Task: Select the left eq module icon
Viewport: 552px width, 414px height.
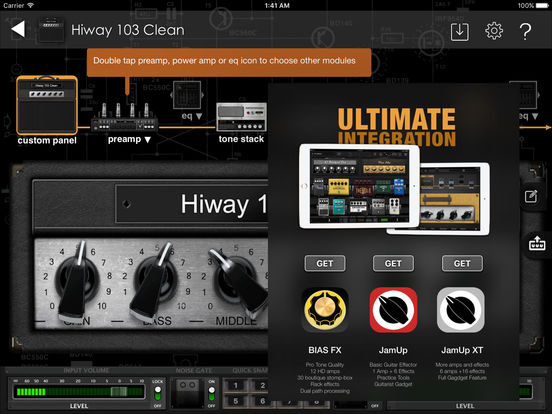Action: (187, 95)
